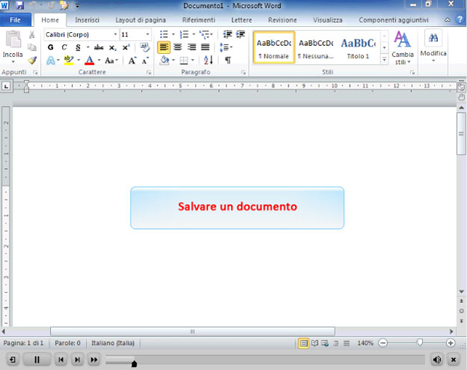Toggle strikethrough (abc) formatting

(99, 47)
